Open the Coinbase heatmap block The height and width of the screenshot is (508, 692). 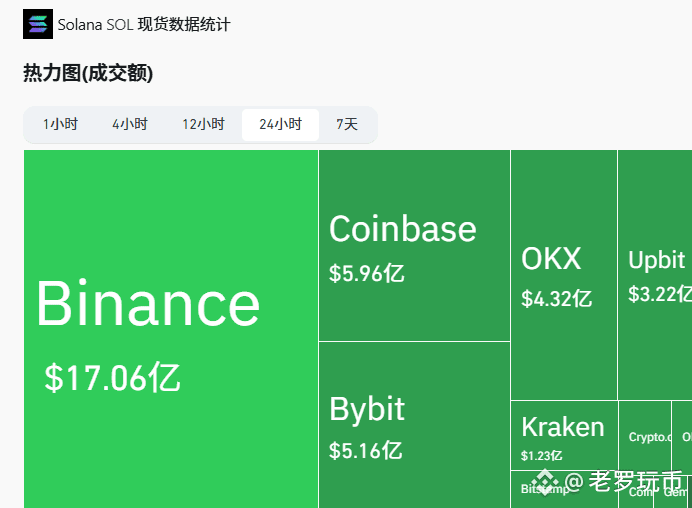tap(414, 245)
